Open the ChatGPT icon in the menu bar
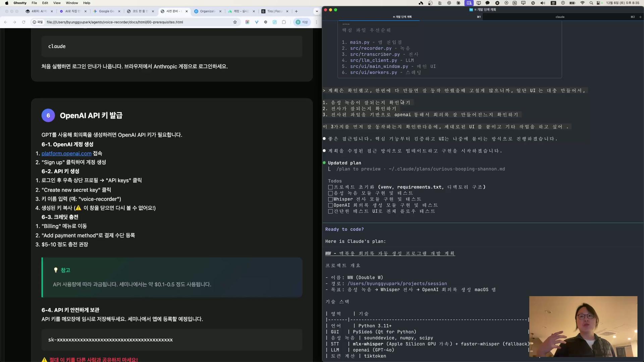Screen dimensions: 644x362 coord(449,3)
